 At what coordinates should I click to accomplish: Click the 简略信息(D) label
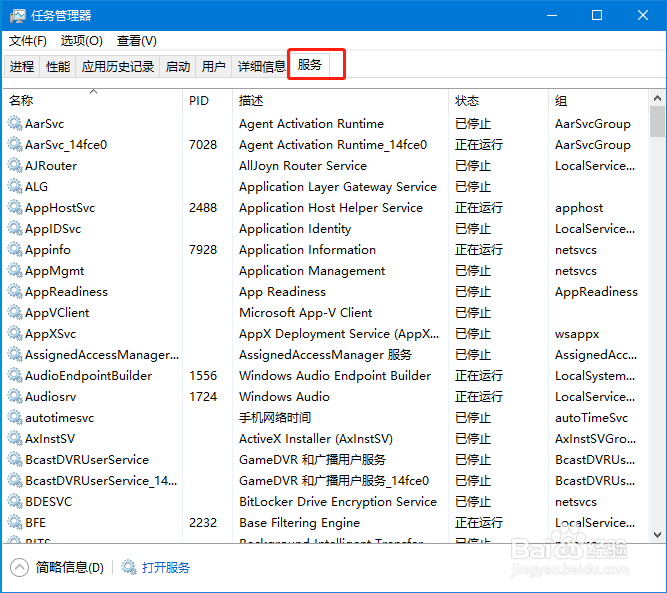coord(70,567)
